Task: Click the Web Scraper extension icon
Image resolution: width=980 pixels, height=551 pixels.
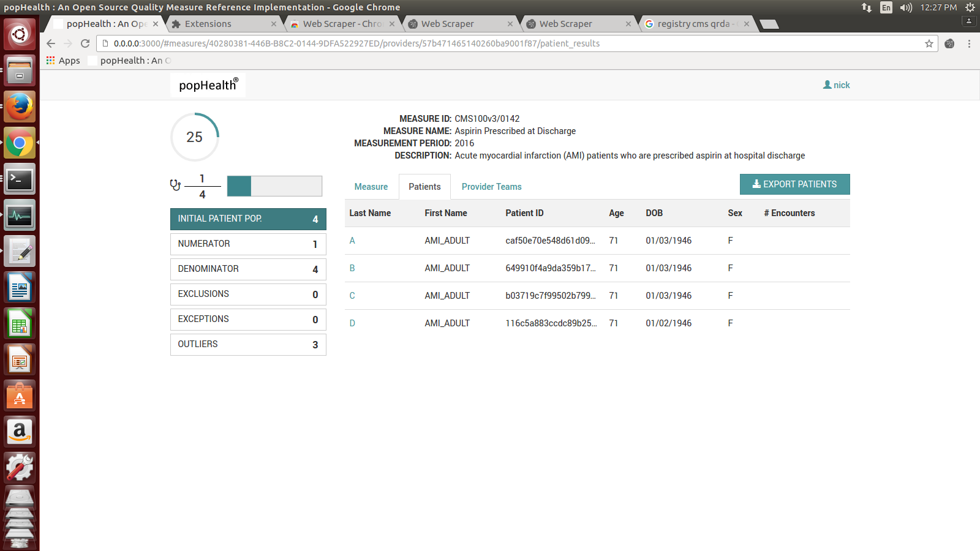Action: tap(949, 43)
